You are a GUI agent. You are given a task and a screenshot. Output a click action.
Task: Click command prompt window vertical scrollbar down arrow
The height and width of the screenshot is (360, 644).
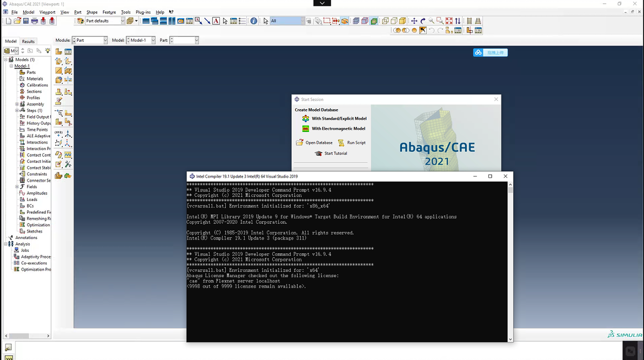(511, 339)
